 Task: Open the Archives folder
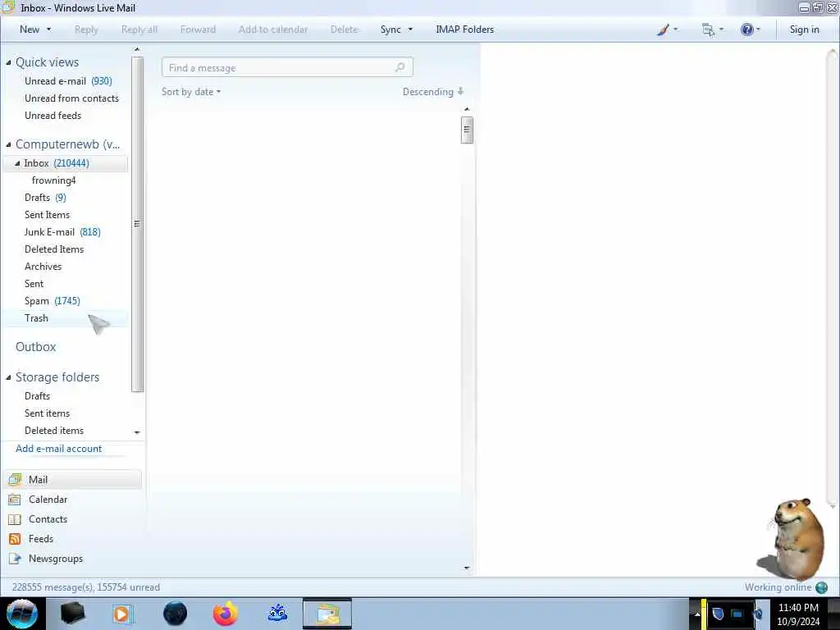point(43,267)
